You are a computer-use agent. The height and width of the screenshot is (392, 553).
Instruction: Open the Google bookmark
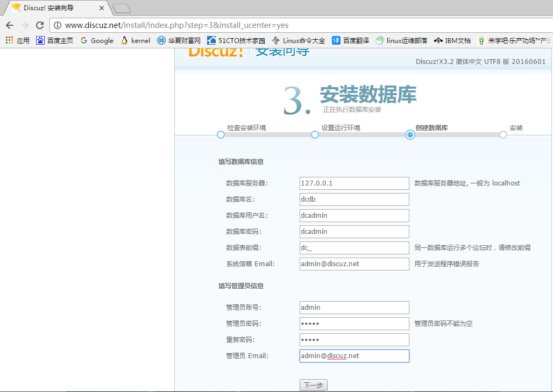click(97, 40)
